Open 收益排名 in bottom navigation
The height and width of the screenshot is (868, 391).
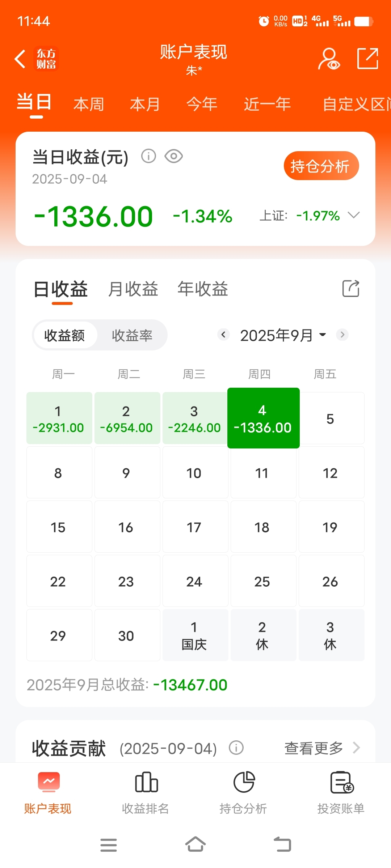(146, 793)
